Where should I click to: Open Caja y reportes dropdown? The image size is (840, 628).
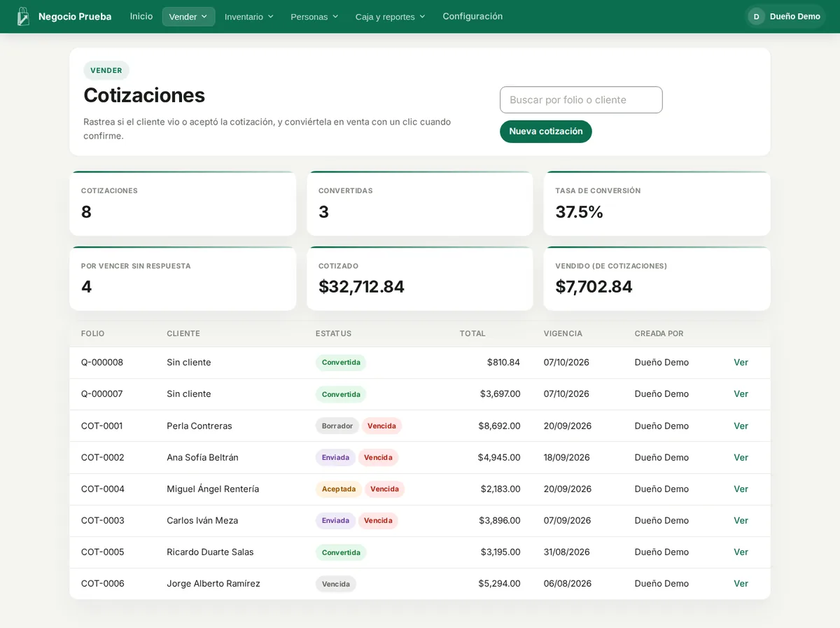coord(390,17)
